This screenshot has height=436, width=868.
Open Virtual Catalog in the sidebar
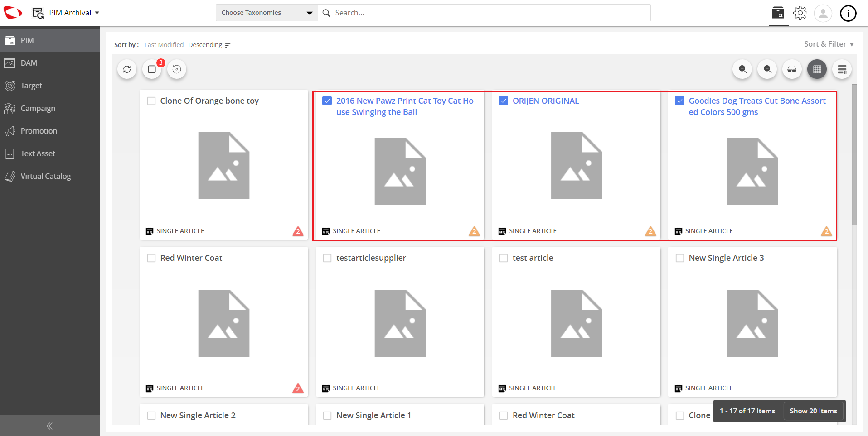click(x=50, y=176)
